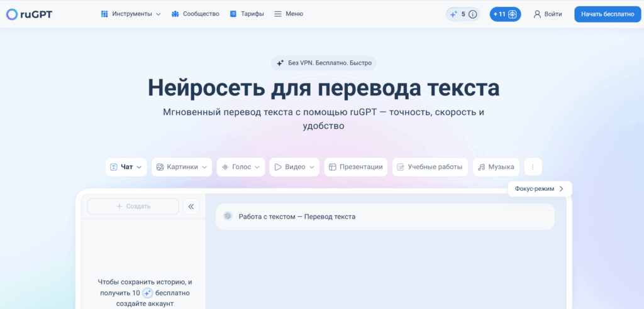This screenshot has width=644, height=309.
Task: Open the Сообщество menu item
Action: tap(196, 14)
